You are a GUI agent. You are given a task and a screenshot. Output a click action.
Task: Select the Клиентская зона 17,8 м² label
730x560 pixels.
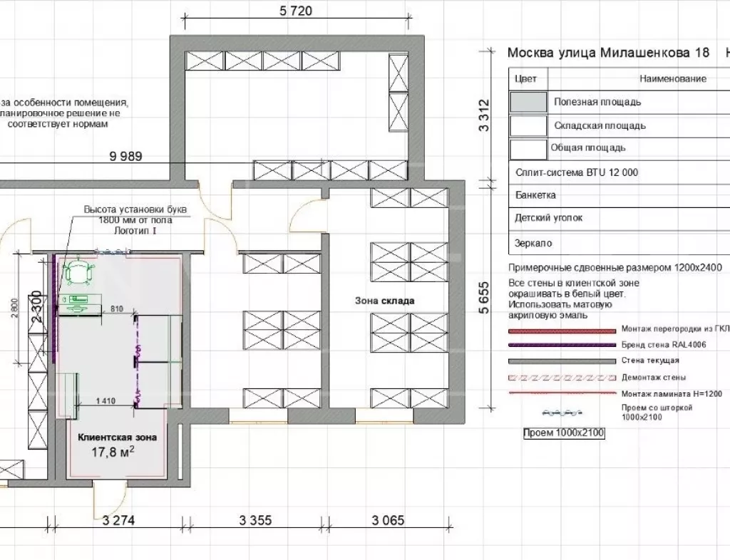pos(116,444)
